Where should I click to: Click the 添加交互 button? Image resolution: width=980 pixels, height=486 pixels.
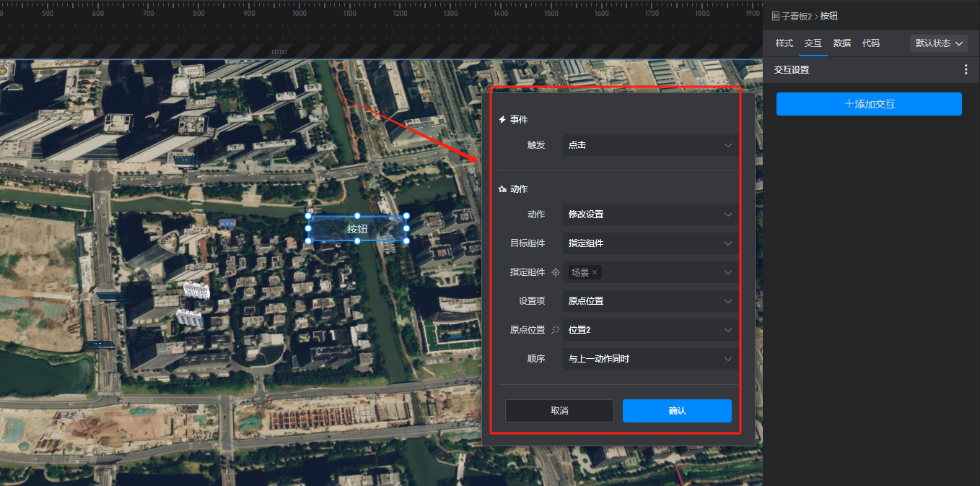click(x=869, y=104)
